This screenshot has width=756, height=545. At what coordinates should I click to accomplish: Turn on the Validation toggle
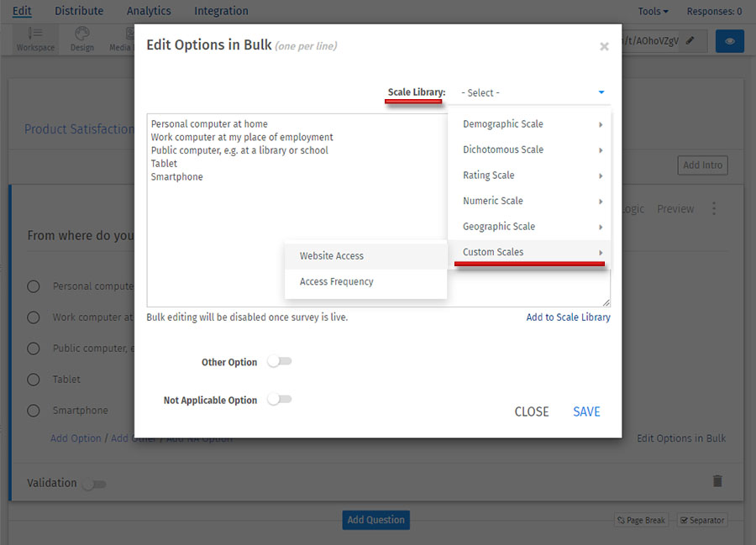click(x=96, y=484)
